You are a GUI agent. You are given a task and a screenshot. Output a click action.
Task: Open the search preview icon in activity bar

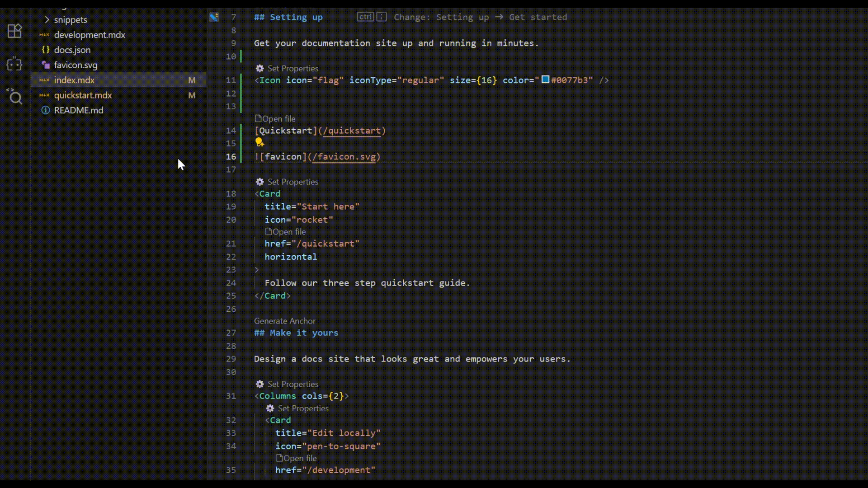coord(14,96)
